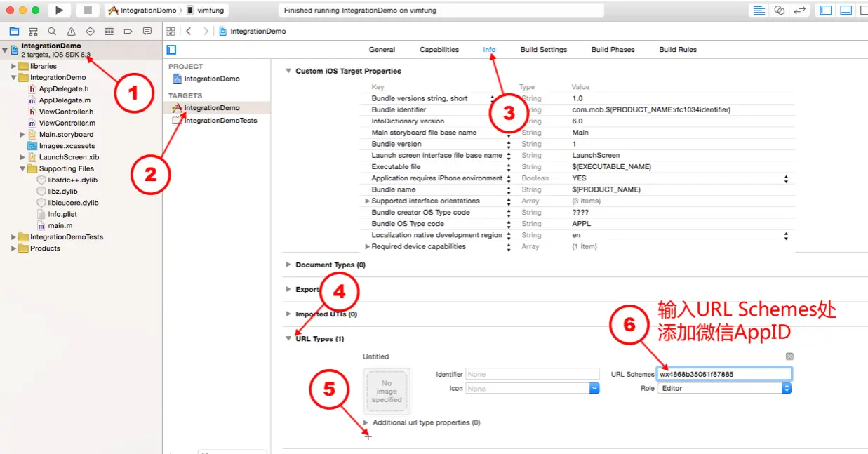Open AppDelegate.h in navigator
Screen dimensions: 868x454
coord(64,89)
